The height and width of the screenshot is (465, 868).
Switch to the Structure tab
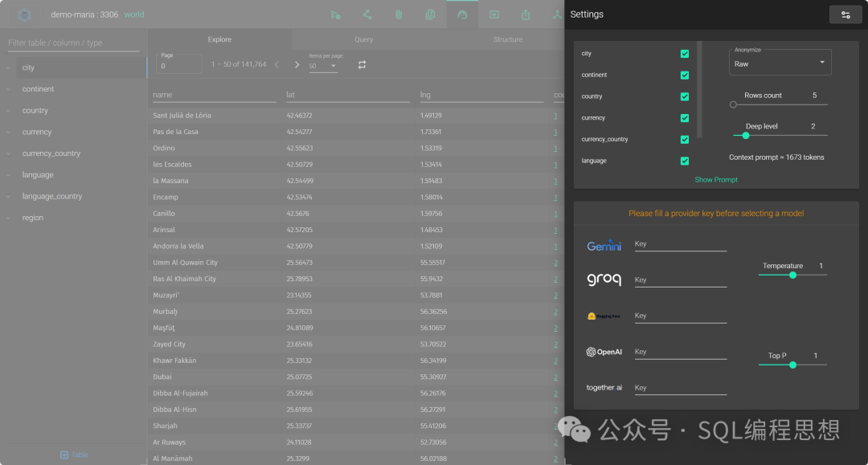[x=508, y=39]
